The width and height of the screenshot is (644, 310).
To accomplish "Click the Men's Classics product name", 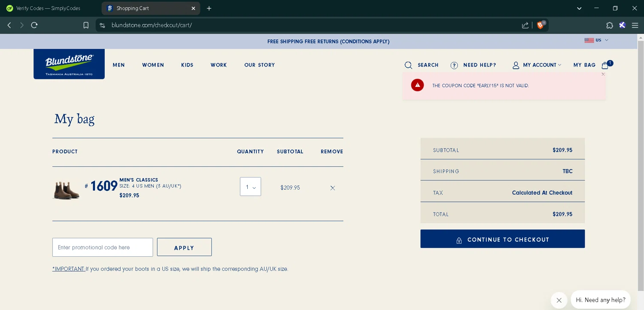I will click(139, 180).
